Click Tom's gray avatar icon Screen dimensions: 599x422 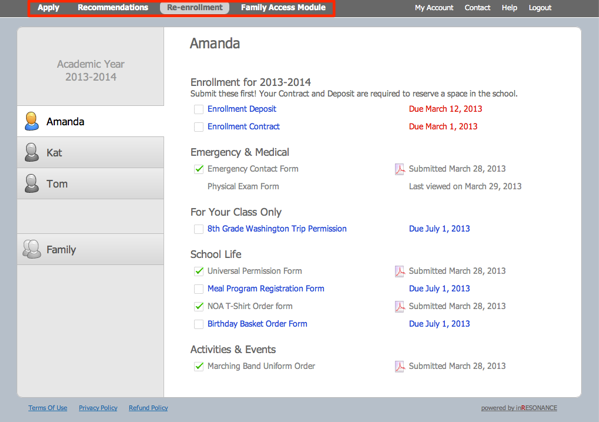[32, 184]
